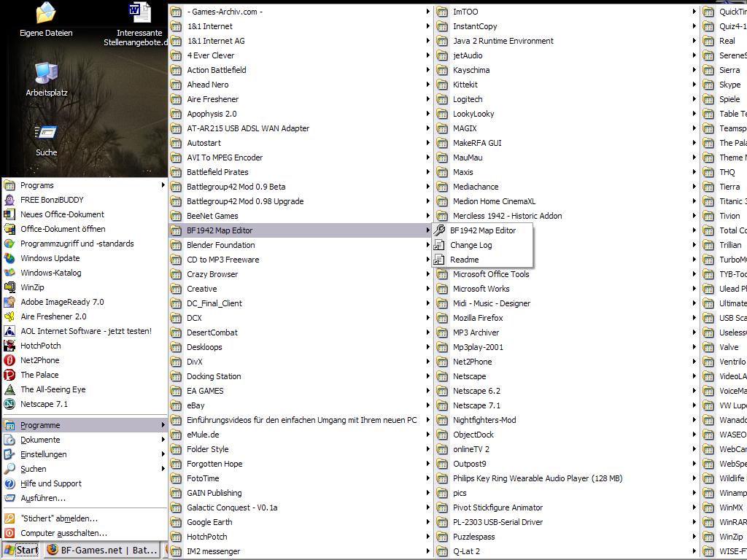Click the Start button

click(21, 550)
